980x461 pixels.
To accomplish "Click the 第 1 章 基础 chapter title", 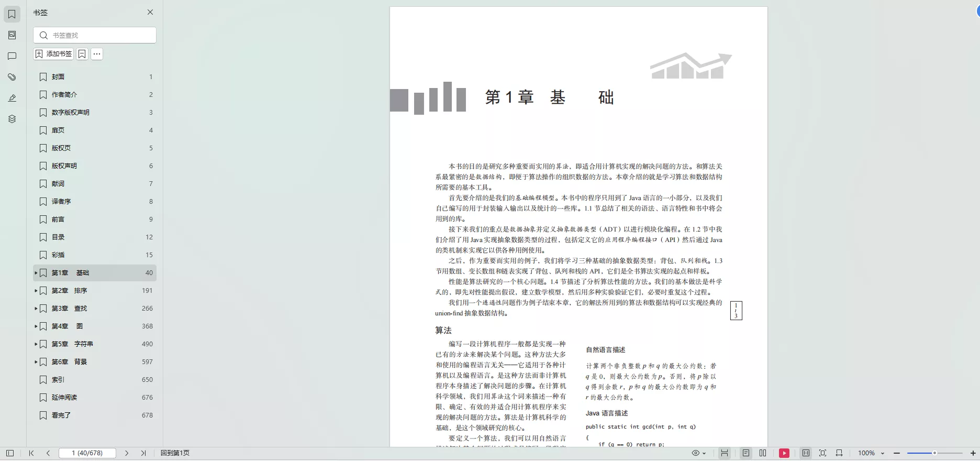I will point(550,97).
